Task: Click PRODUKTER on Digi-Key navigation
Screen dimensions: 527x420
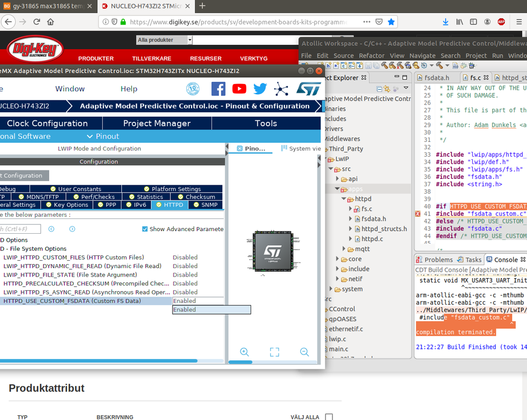Action: tap(96, 59)
